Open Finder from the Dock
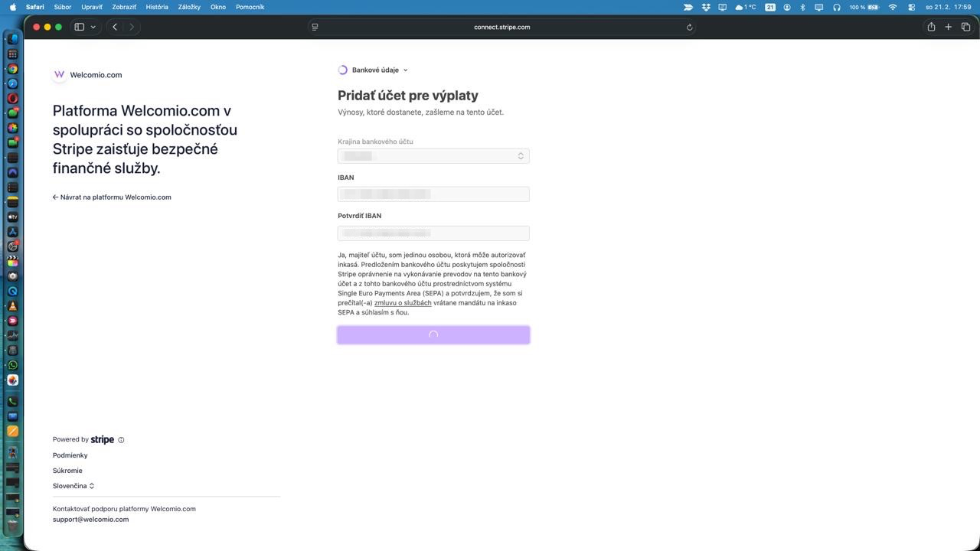 12,39
